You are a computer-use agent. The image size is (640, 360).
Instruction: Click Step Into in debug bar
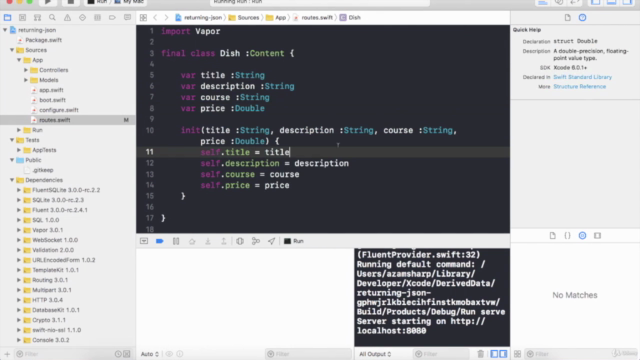208,241
